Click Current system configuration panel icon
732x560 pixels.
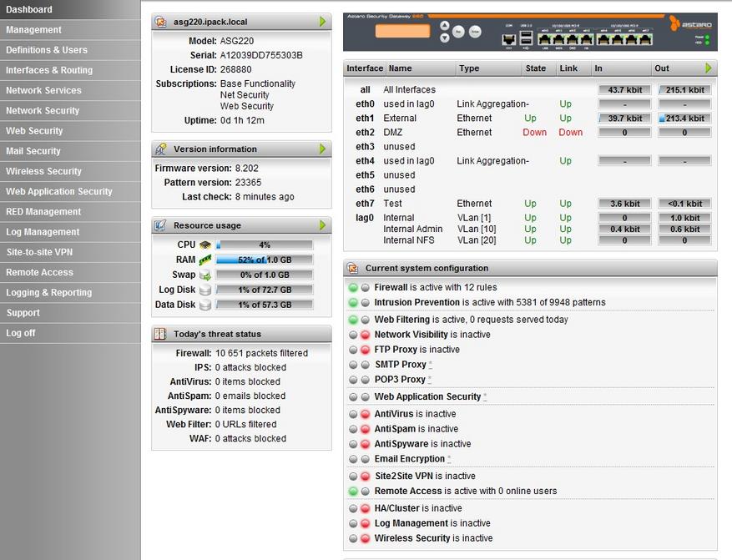point(353,269)
